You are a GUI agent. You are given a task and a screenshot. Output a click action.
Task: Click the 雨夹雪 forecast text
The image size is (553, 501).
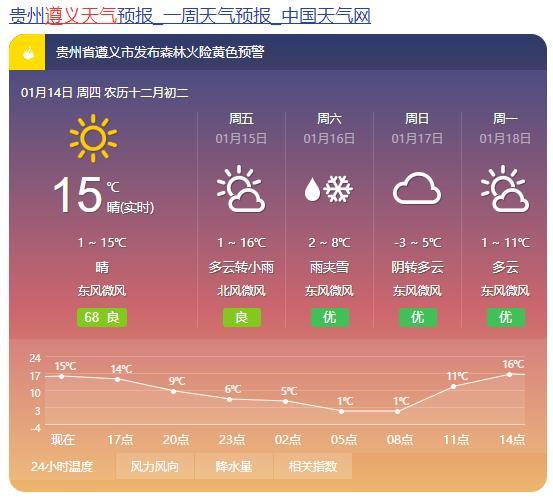click(329, 267)
